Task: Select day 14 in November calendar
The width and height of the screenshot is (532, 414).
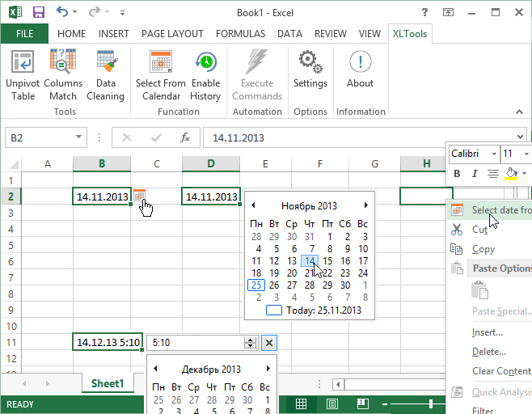Action: [x=310, y=261]
